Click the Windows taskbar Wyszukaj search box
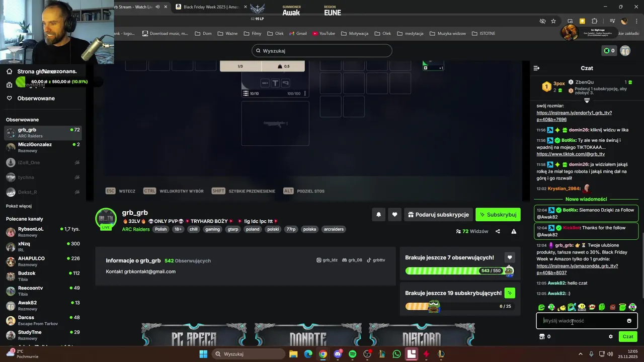Viewport: 644px width, 362px height. point(248,354)
